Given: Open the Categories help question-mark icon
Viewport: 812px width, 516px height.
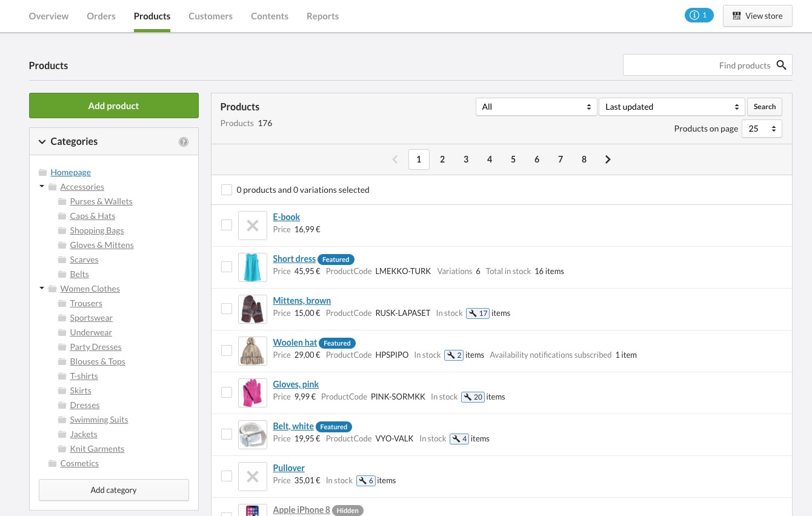Looking at the screenshot, I should pyautogui.click(x=184, y=142).
